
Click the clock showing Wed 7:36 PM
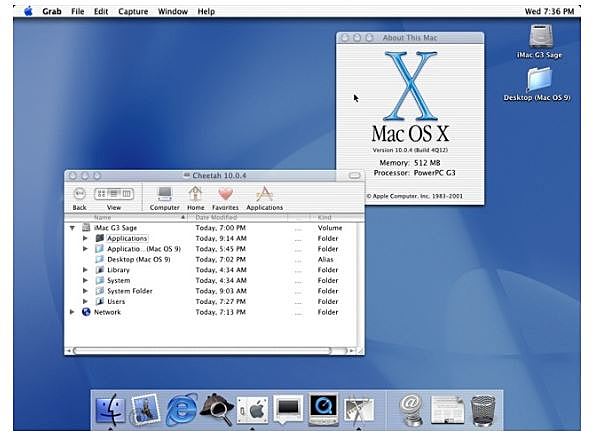coord(549,11)
